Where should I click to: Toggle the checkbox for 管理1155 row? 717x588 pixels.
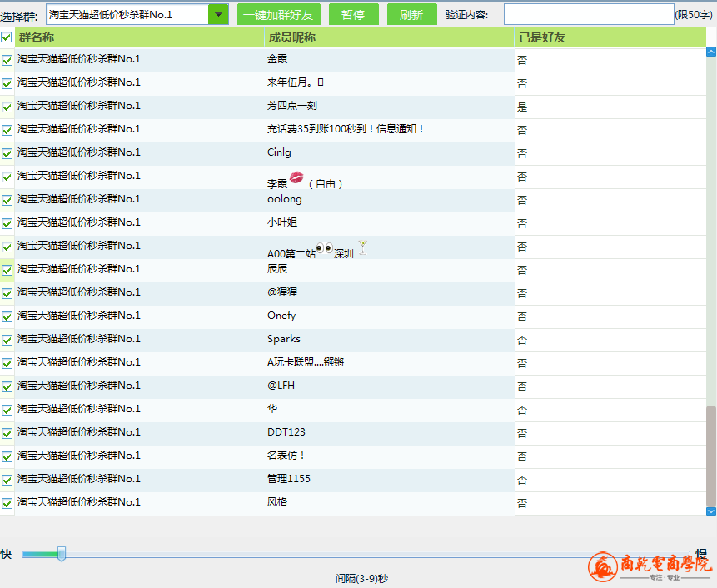pos(7,480)
